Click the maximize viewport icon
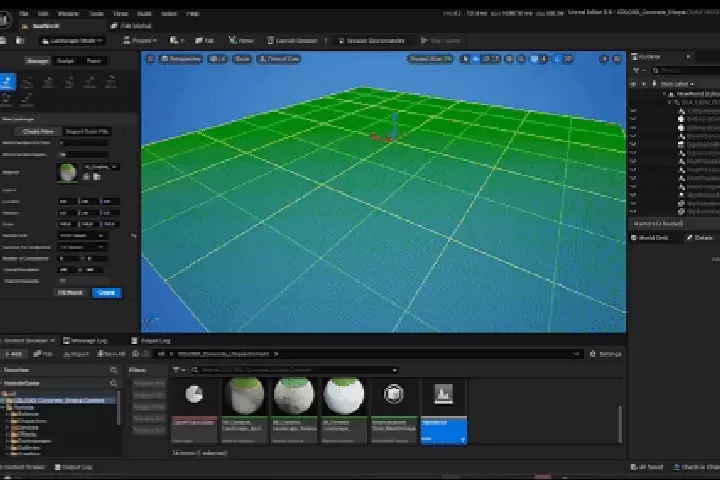720x480 pixels. pyautogui.click(x=617, y=59)
